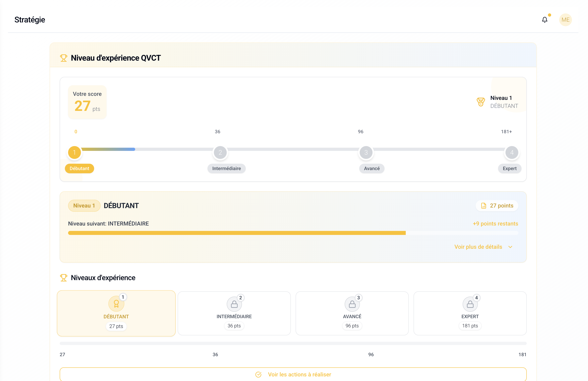Click the lock icon on INTERMÉDIAIRE card

point(234,304)
